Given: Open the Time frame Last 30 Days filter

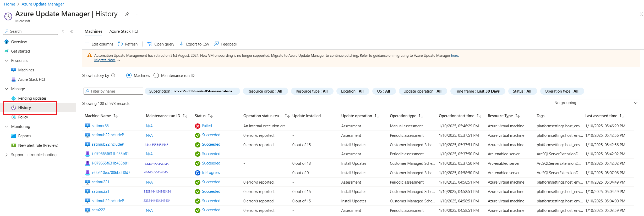Looking at the screenshot, I should pos(477,91).
